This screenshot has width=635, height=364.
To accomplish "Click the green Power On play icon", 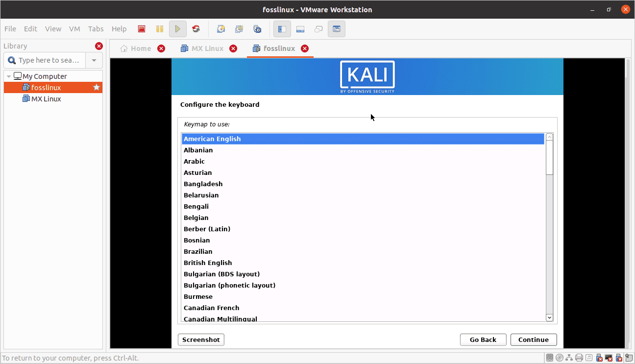I will pos(178,29).
